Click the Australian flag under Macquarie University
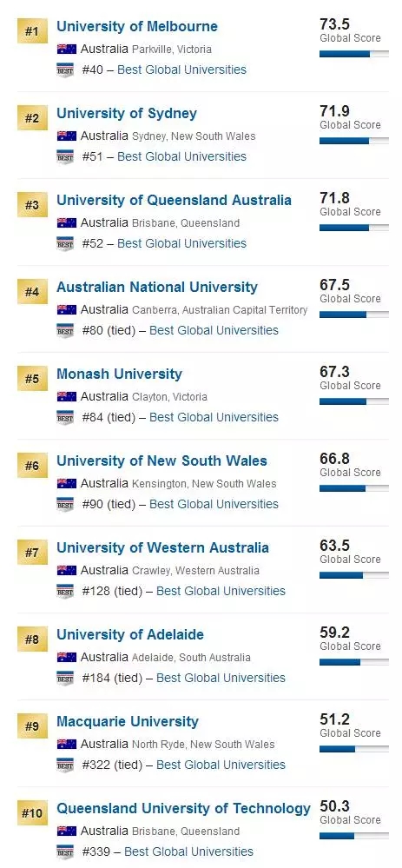 click(66, 744)
